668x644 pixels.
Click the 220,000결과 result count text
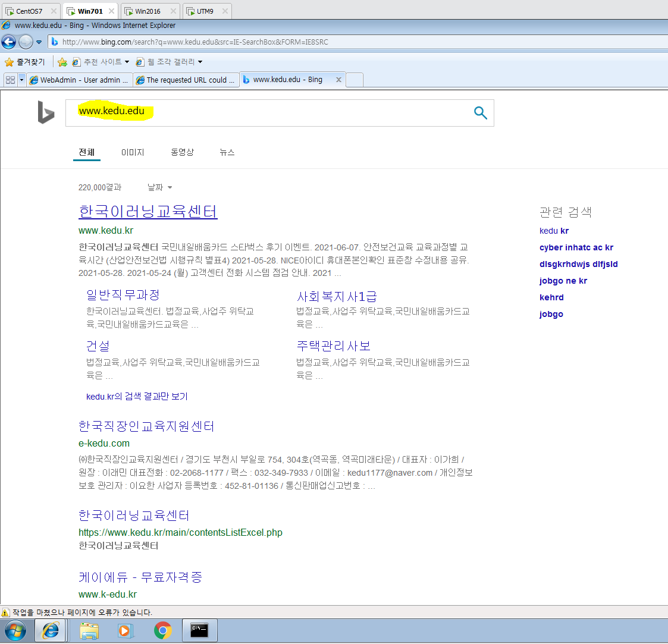tap(100, 187)
